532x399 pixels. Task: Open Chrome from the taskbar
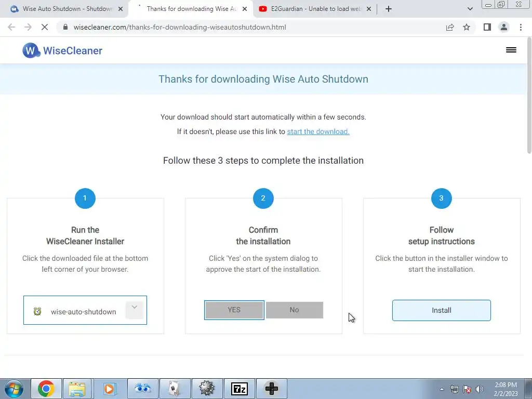(46, 389)
